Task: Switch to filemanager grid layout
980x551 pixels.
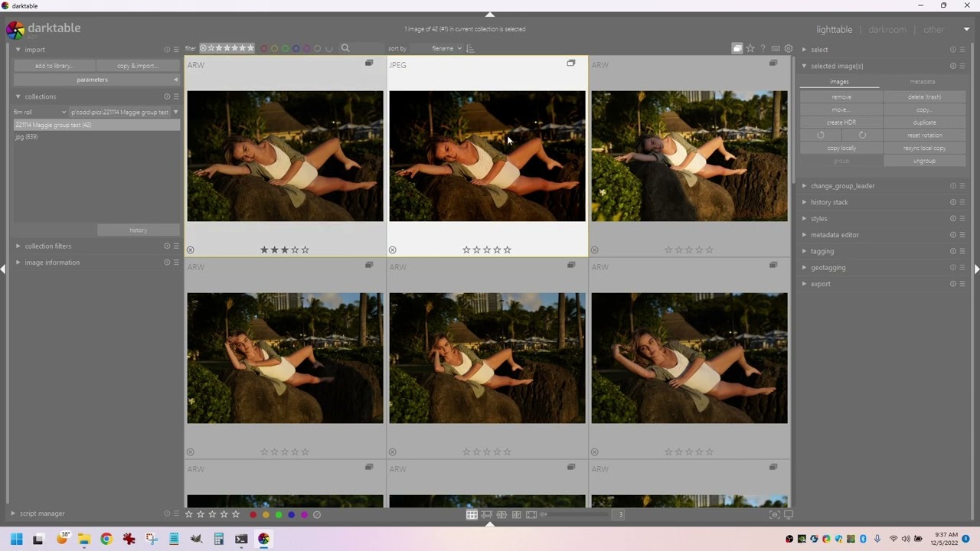Action: pos(472,514)
